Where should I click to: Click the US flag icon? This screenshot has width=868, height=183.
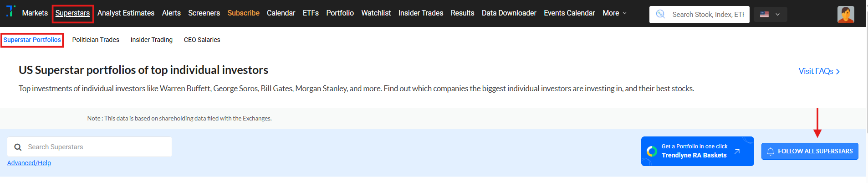click(764, 15)
